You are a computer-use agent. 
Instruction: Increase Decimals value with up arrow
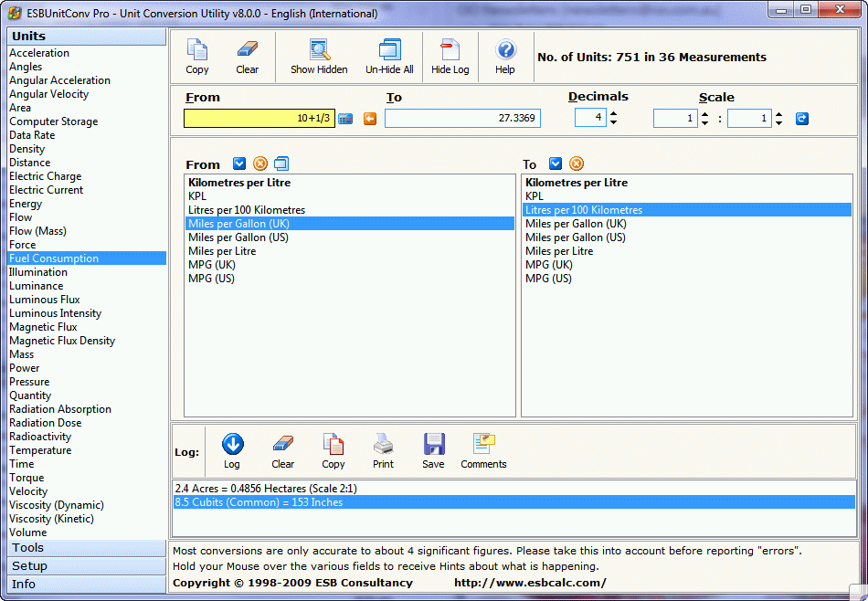pyautogui.click(x=613, y=114)
